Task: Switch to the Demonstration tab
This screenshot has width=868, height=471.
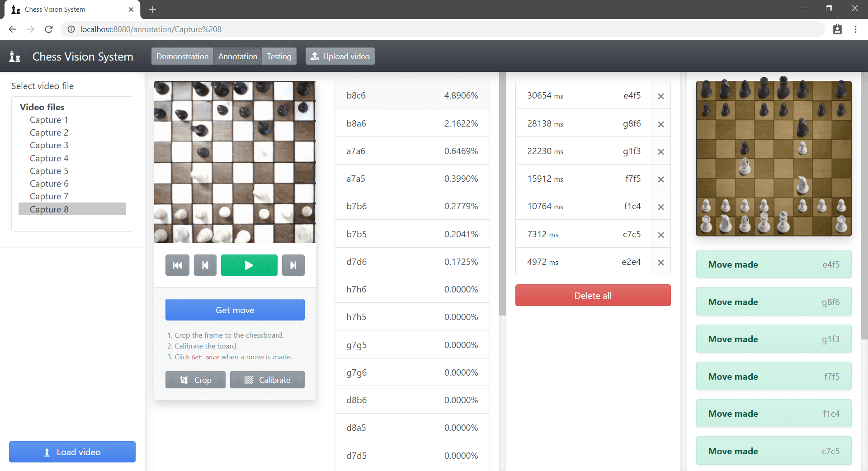Action: coord(182,57)
